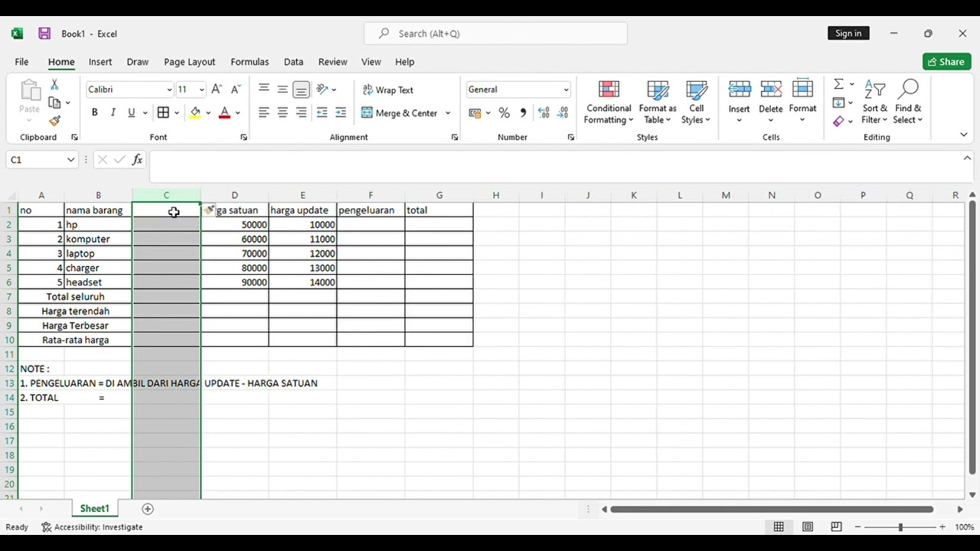This screenshot has height=551, width=980.
Task: Activate the Format Painter brush
Action: 54,121
